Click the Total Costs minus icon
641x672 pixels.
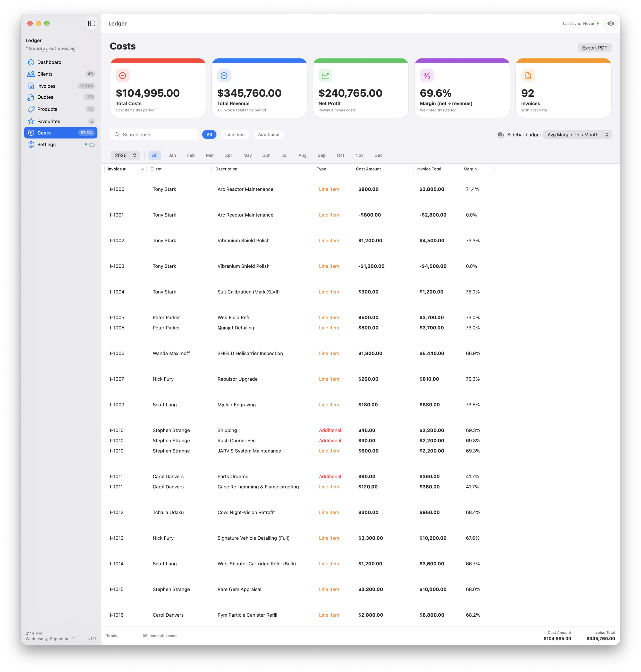tap(123, 76)
